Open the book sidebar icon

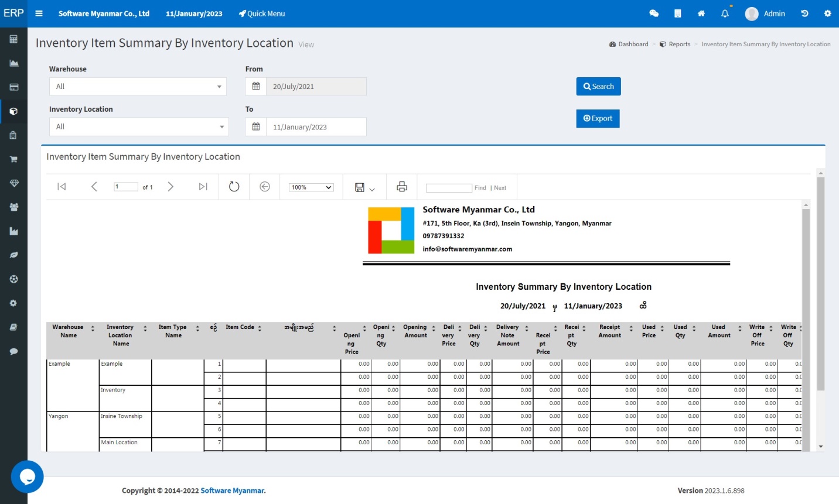[13, 327]
